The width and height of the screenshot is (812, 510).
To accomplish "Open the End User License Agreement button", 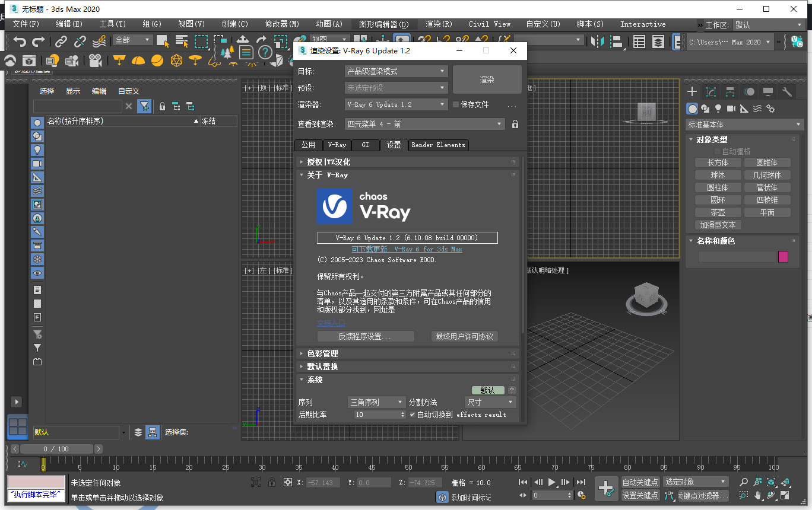I will click(464, 336).
